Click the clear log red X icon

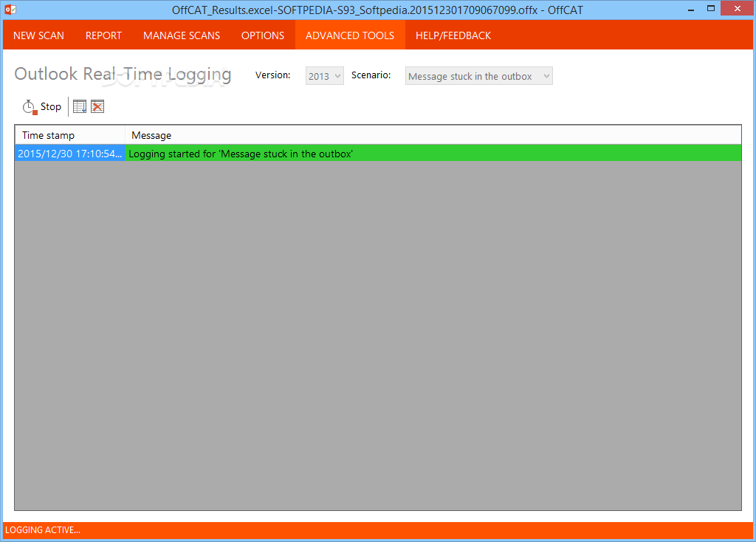point(97,106)
